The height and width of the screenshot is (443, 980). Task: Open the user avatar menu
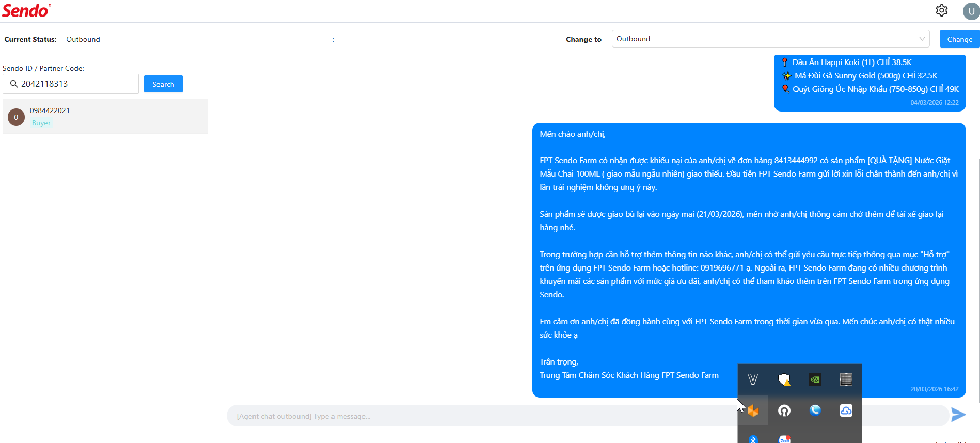click(971, 11)
